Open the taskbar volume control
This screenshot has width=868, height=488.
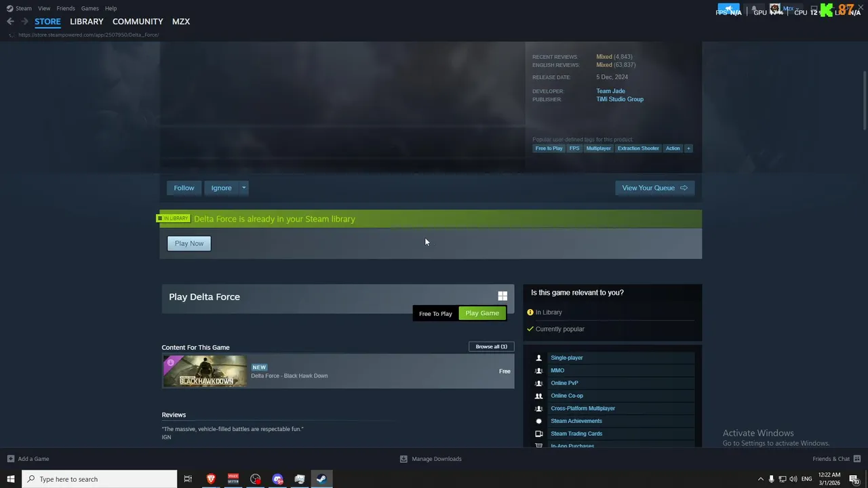pyautogui.click(x=793, y=479)
